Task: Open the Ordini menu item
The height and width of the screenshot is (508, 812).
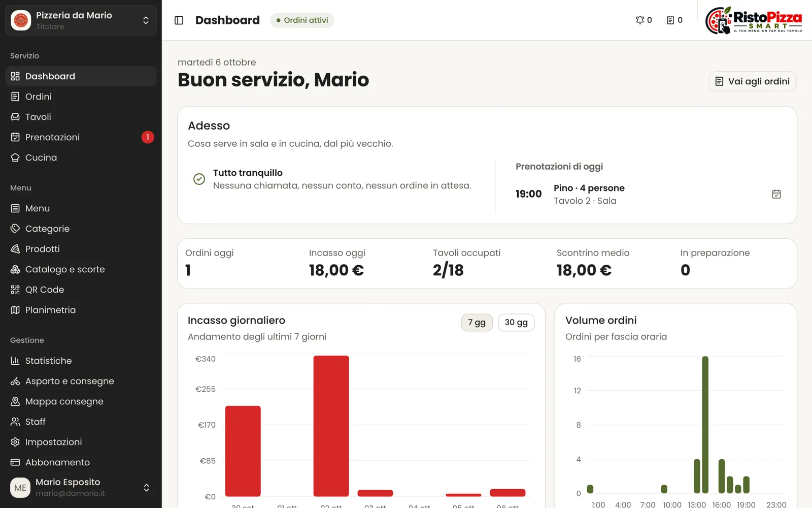Action: [x=81, y=97]
